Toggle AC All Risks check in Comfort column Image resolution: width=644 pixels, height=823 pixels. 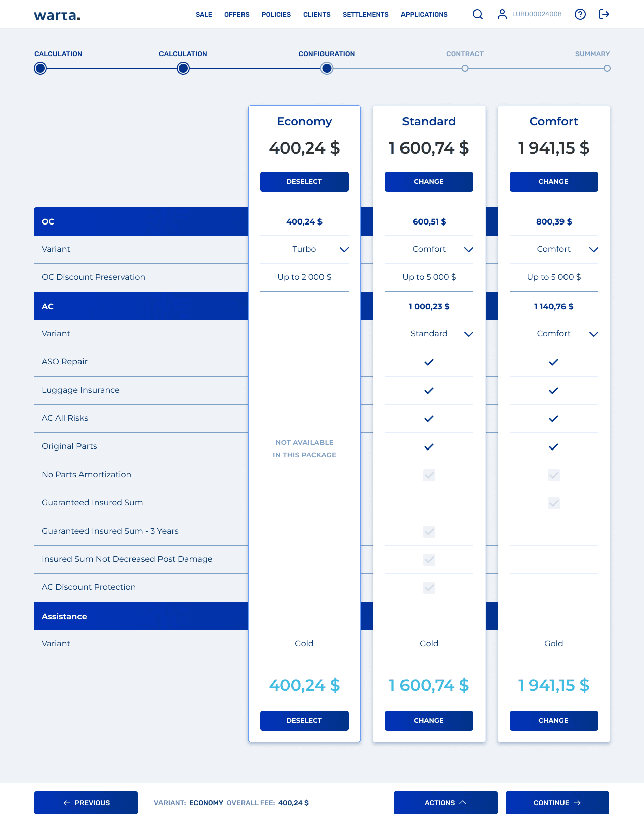553,419
